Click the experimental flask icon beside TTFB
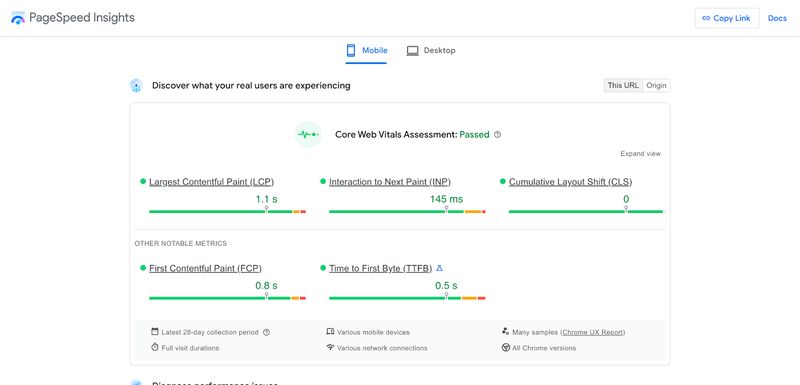 click(440, 268)
